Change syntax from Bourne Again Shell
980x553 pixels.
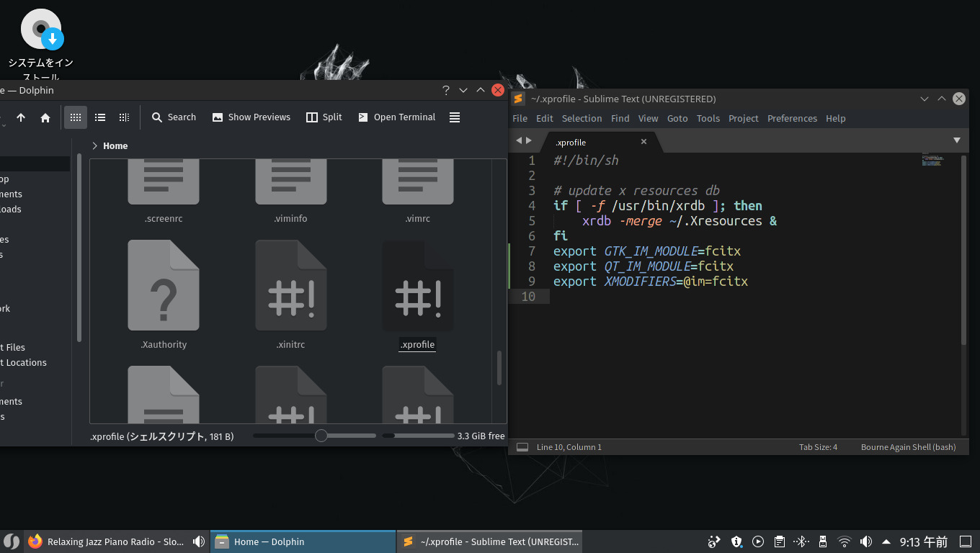pos(908,447)
